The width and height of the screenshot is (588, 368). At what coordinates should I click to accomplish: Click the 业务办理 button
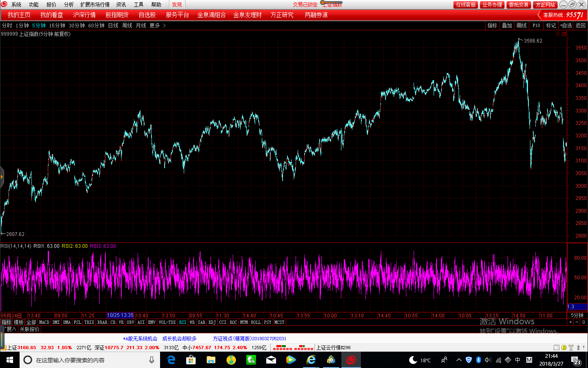[x=492, y=4]
